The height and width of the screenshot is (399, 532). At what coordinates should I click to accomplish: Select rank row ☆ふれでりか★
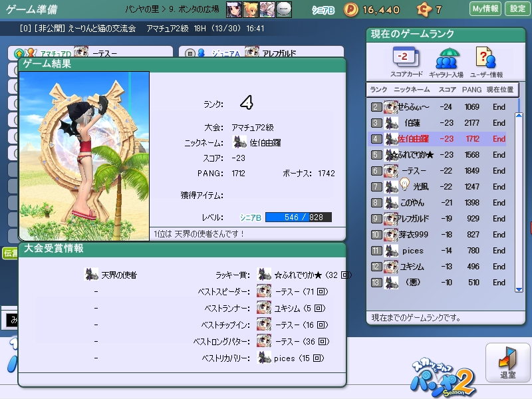(437, 155)
